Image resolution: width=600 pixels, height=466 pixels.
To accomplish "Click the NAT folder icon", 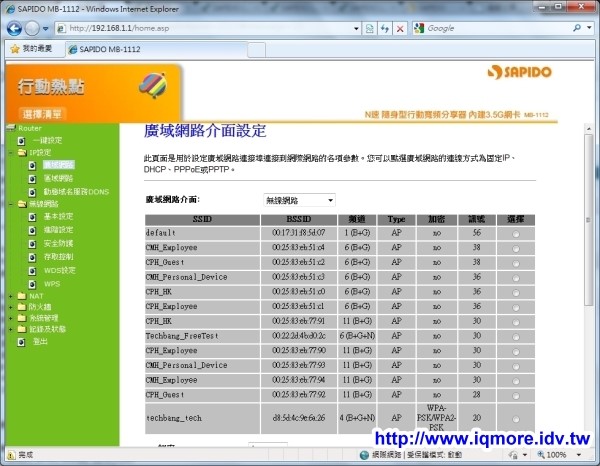I will point(22,296).
